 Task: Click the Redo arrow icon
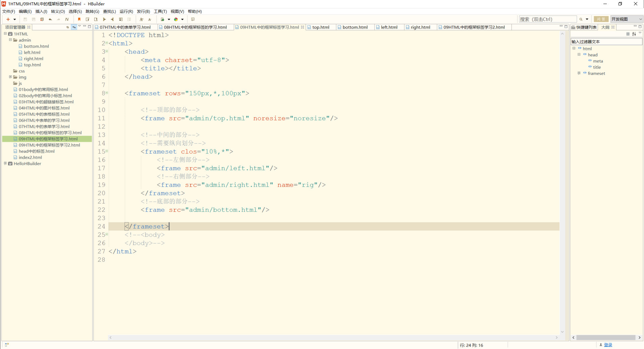[59, 19]
